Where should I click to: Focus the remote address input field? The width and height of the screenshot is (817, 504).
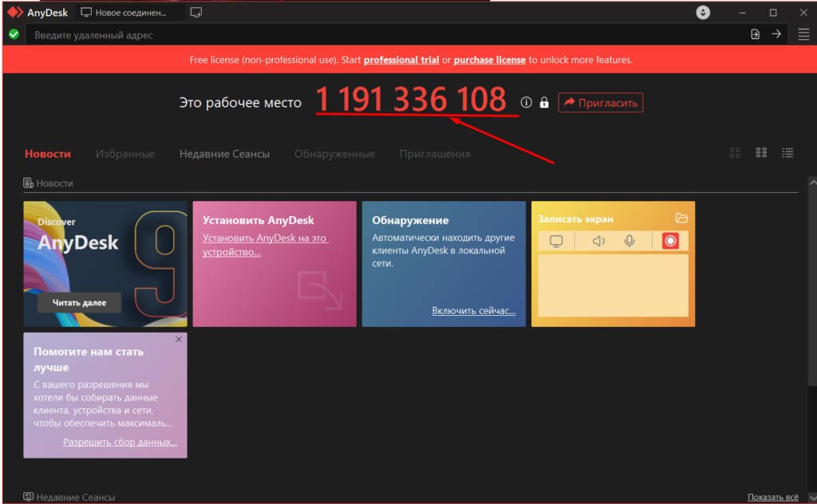click(x=383, y=35)
